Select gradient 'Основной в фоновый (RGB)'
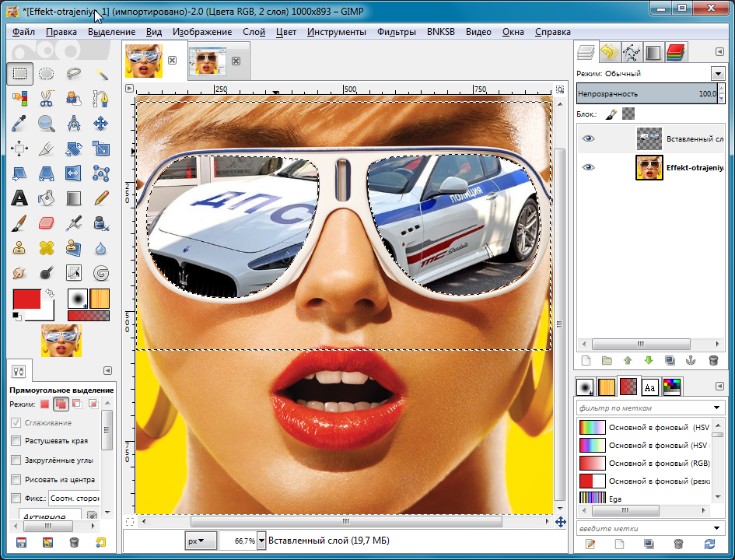Screen dimensions: 735x560 pos(646,463)
